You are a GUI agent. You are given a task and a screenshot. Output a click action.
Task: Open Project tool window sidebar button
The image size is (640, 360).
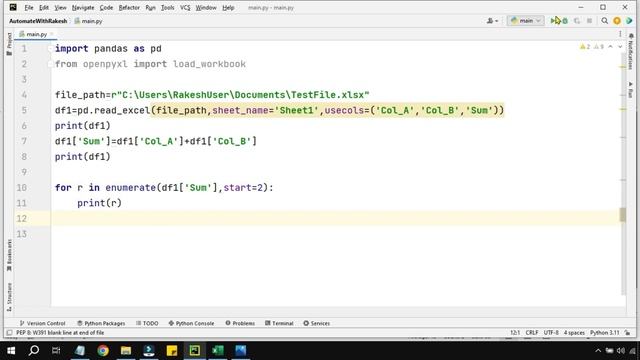9,44
